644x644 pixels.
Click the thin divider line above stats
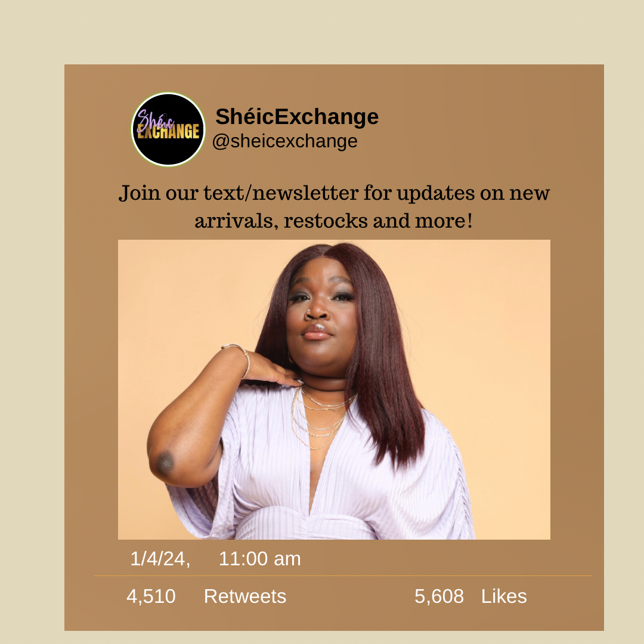tap(343, 576)
